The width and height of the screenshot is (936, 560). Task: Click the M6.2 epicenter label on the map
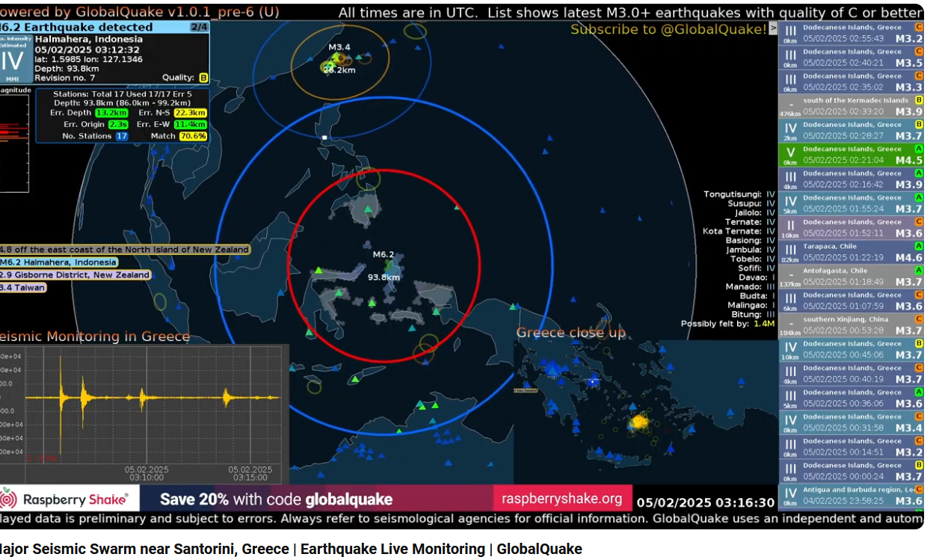coord(384,254)
